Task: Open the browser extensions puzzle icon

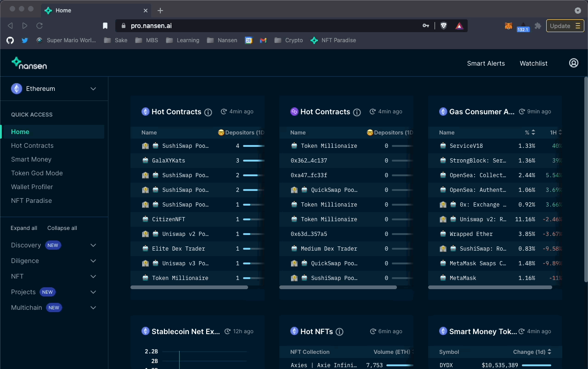Action: click(x=538, y=26)
